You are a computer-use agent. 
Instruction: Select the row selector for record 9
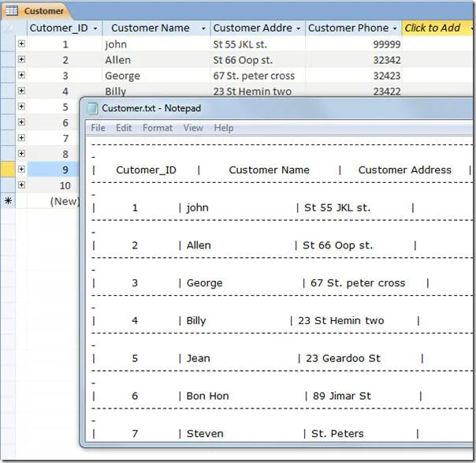[x=8, y=170]
